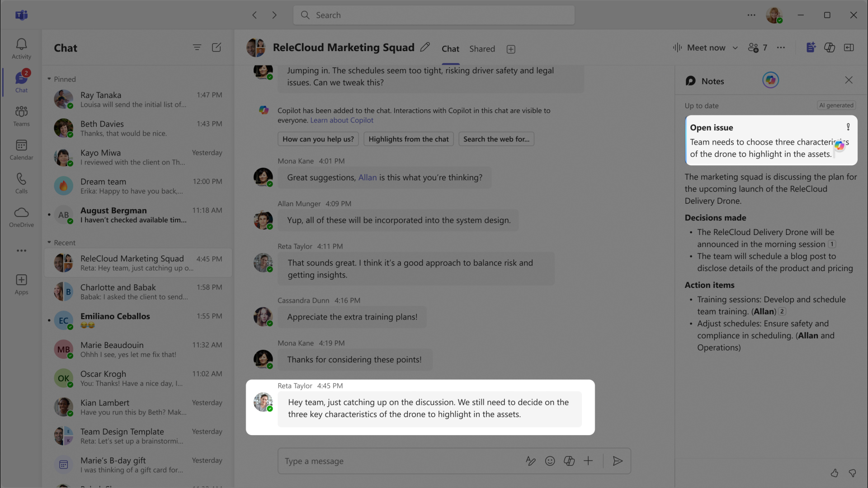Open Settings and more in title bar

pyautogui.click(x=751, y=15)
